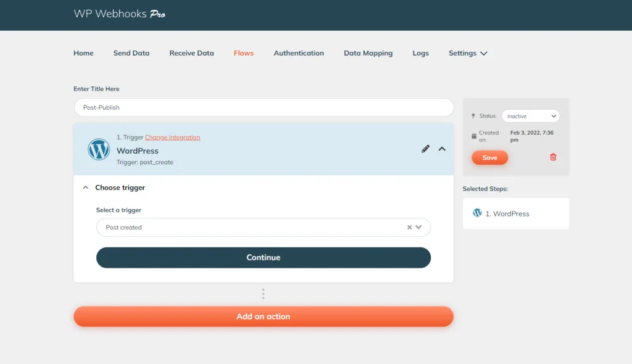Switch to the Logs tab
Image resolution: width=632 pixels, height=364 pixels.
pyautogui.click(x=420, y=53)
